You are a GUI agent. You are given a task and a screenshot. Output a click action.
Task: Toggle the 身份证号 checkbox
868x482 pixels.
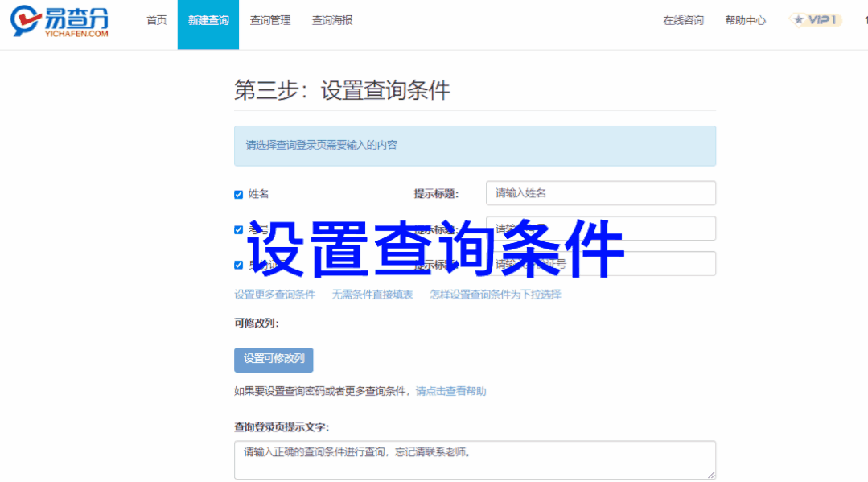click(239, 265)
